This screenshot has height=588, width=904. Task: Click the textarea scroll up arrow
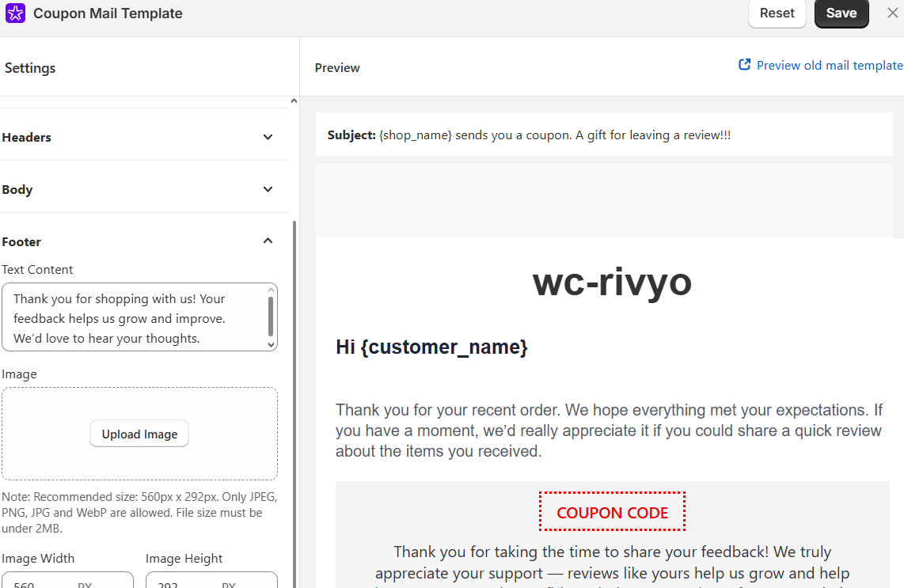point(271,290)
